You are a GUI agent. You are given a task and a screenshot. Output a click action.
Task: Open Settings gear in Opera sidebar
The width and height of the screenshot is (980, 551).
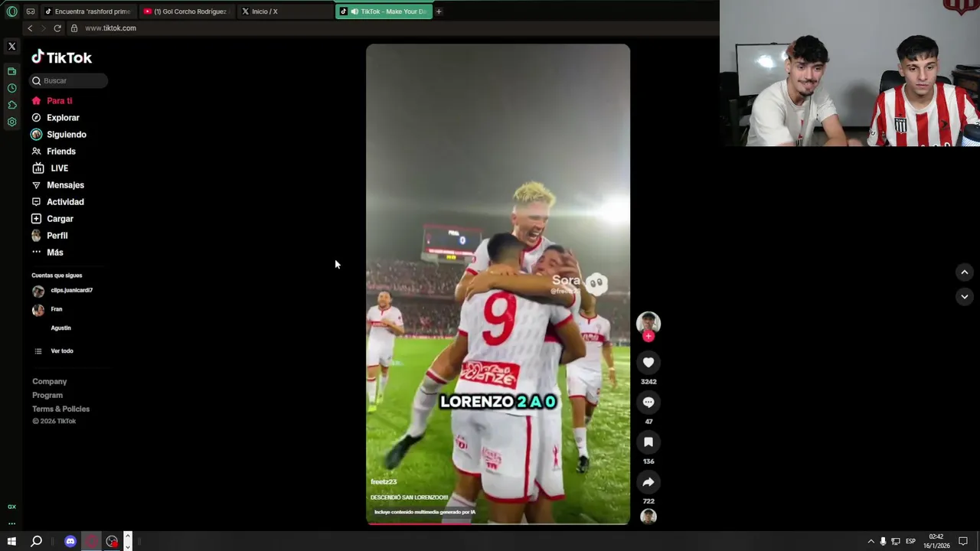point(11,122)
